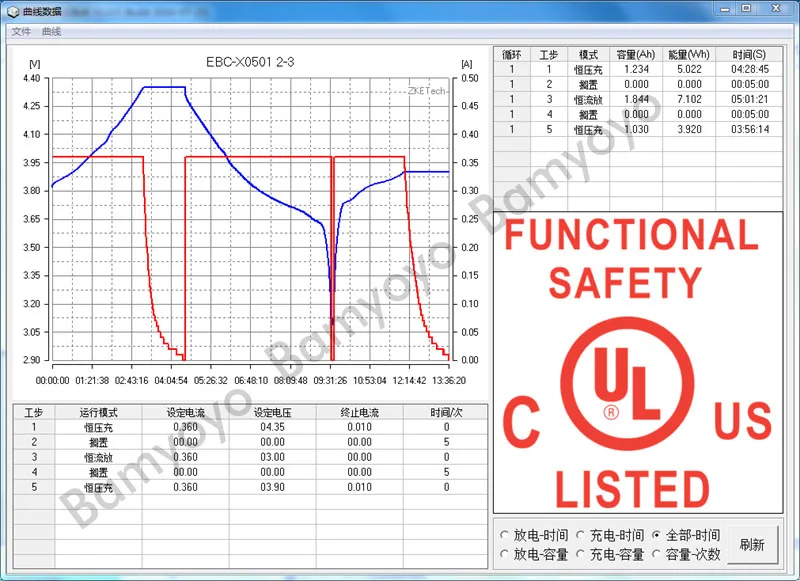This screenshot has height=581, width=800.
Task: Select capacity cell 1.844
Action: click(636, 99)
